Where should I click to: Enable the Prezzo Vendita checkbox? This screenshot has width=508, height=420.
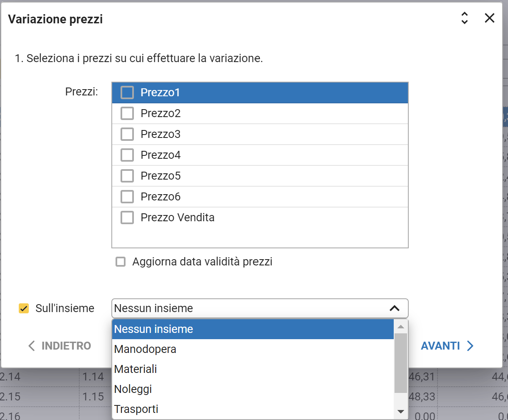pos(127,217)
